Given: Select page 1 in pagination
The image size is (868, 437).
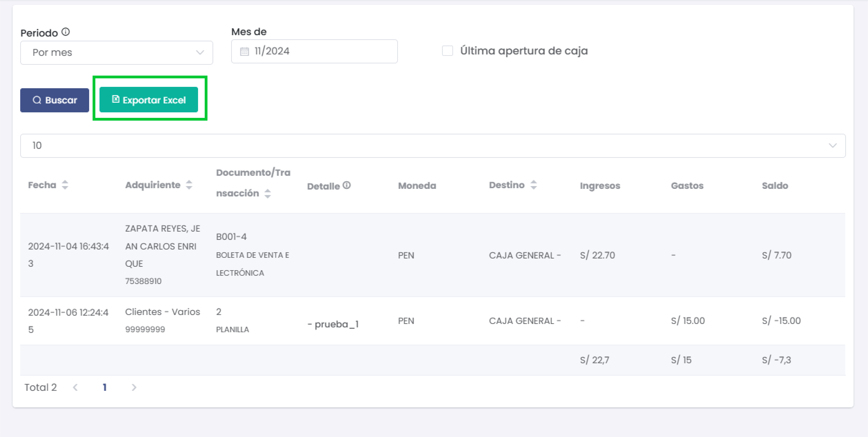Looking at the screenshot, I should coord(105,387).
